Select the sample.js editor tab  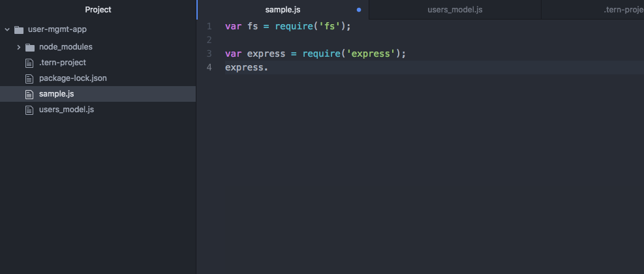[x=282, y=10]
